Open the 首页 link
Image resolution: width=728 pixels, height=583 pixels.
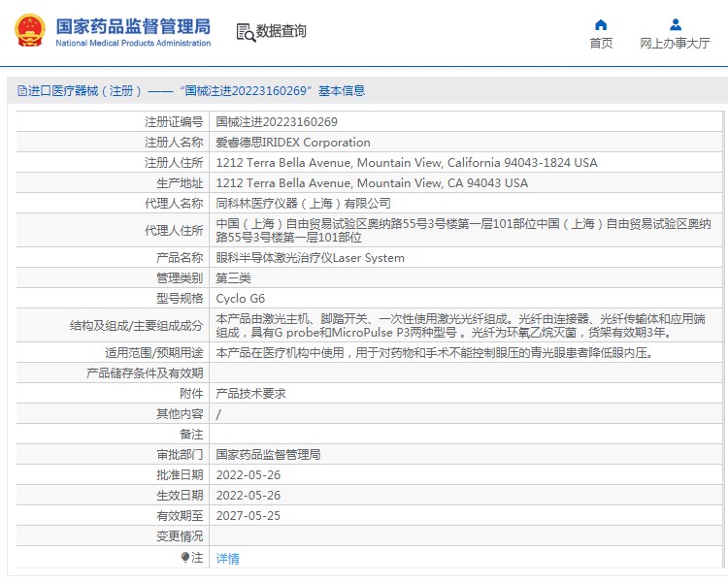[601, 44]
